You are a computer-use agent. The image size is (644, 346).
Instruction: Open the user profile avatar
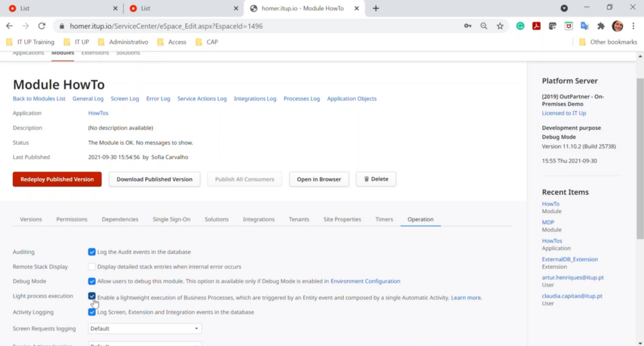(618, 26)
